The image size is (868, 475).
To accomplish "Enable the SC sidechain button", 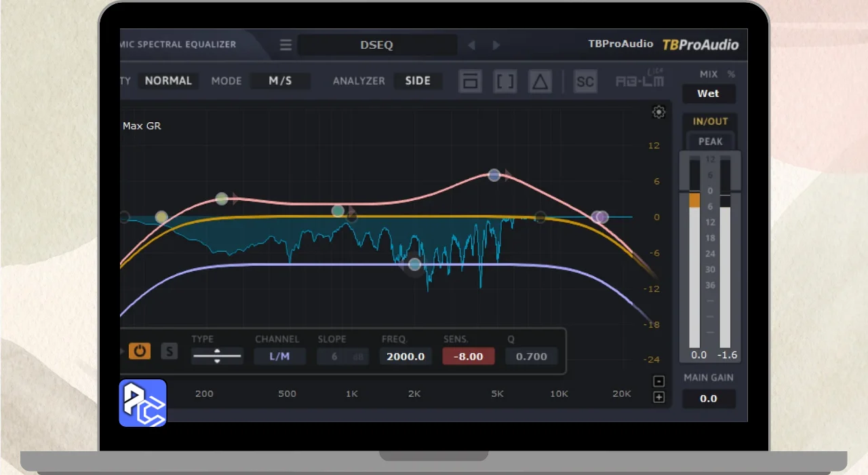I will click(585, 82).
